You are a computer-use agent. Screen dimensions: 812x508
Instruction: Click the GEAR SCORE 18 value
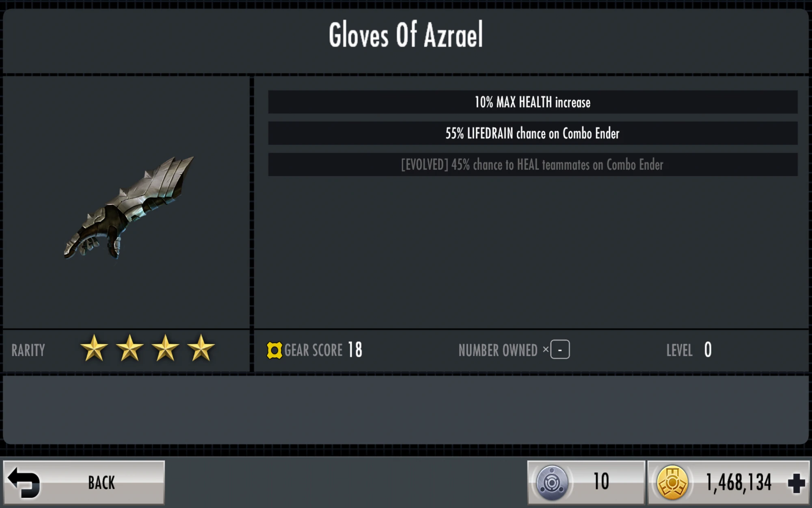[355, 350]
